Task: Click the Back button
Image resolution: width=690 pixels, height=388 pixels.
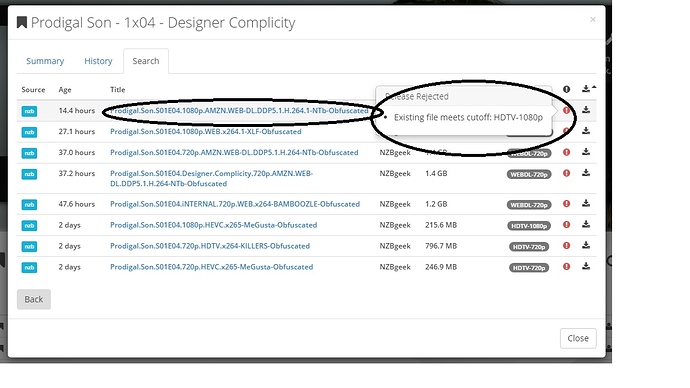Action: point(34,299)
